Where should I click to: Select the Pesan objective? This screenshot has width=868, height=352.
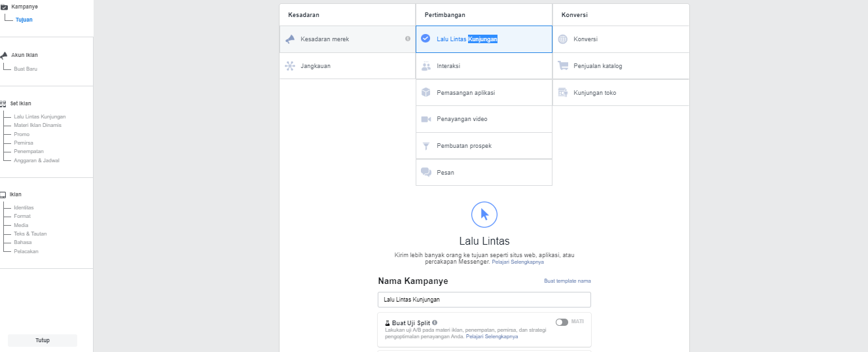coord(484,173)
